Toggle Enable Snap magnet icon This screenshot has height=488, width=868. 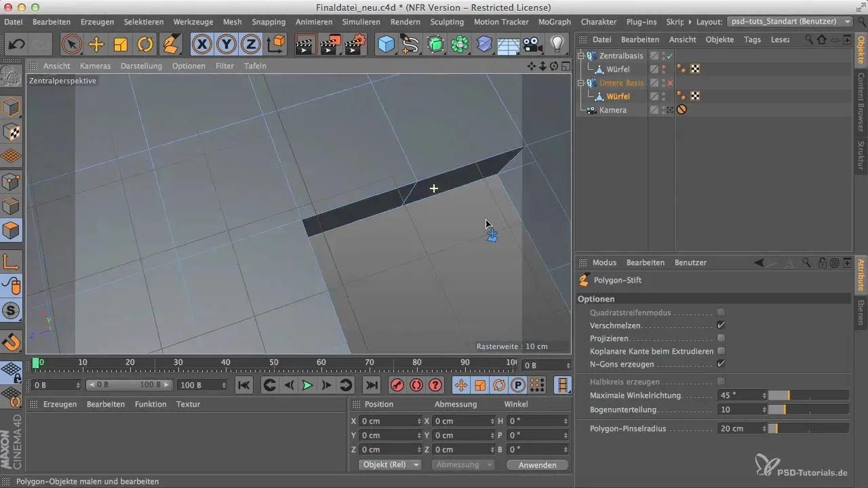pyautogui.click(x=11, y=342)
